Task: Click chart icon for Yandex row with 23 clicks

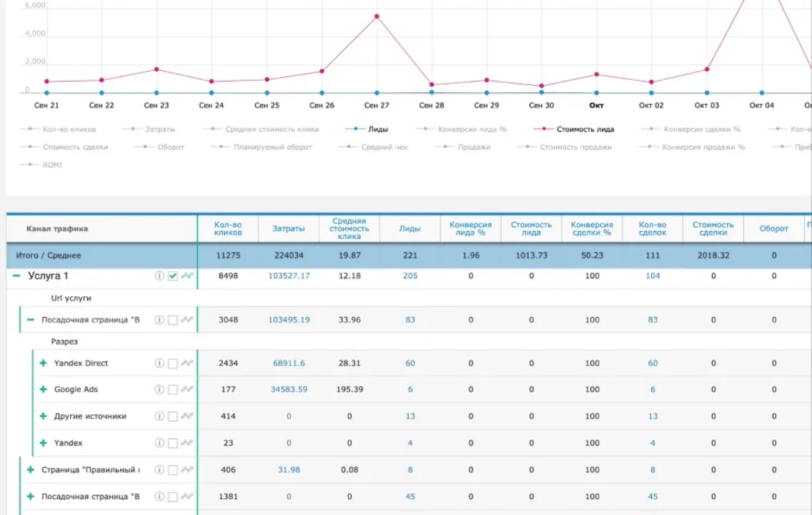Action: pos(187,443)
